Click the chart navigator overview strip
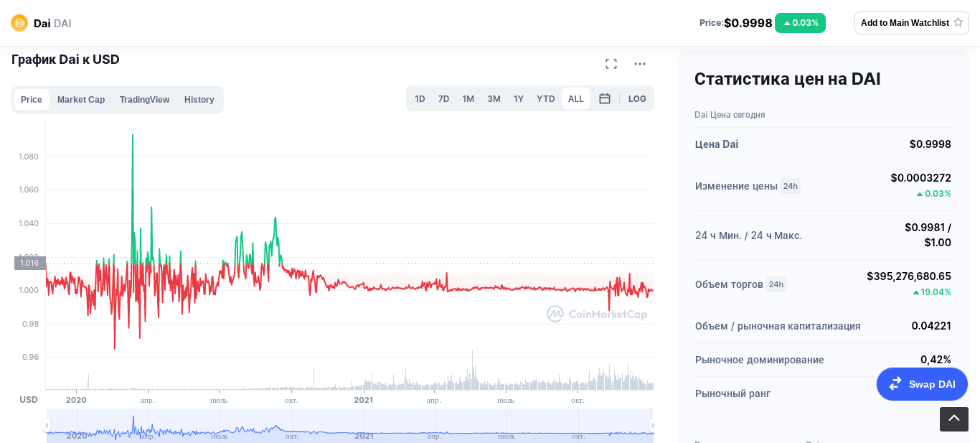Screen dimensions: 980x443 coord(350,426)
